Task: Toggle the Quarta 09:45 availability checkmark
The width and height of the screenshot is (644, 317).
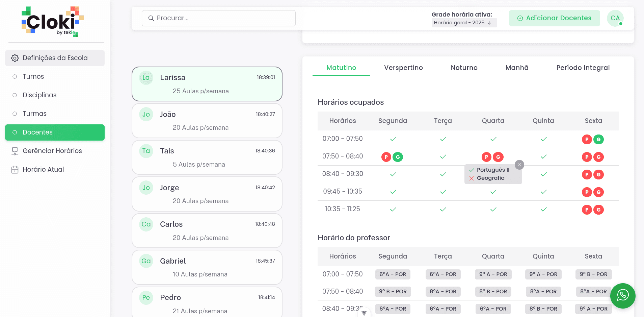Action: coord(493,192)
